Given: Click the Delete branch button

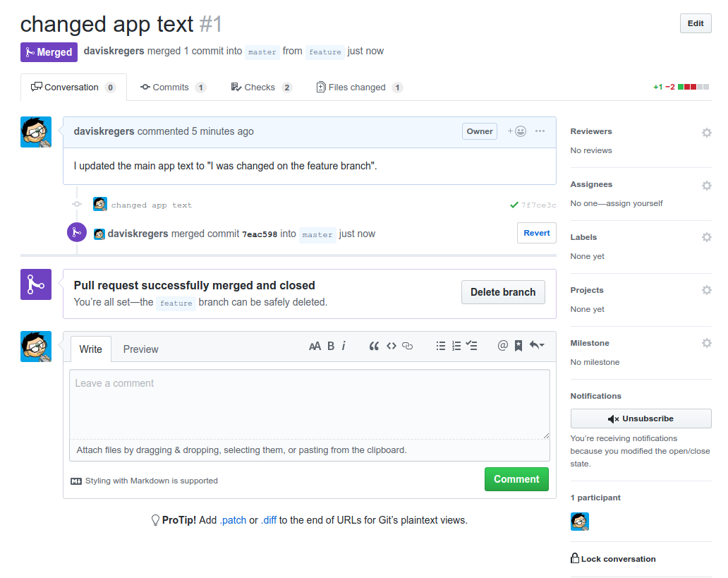Looking at the screenshot, I should click(x=503, y=292).
